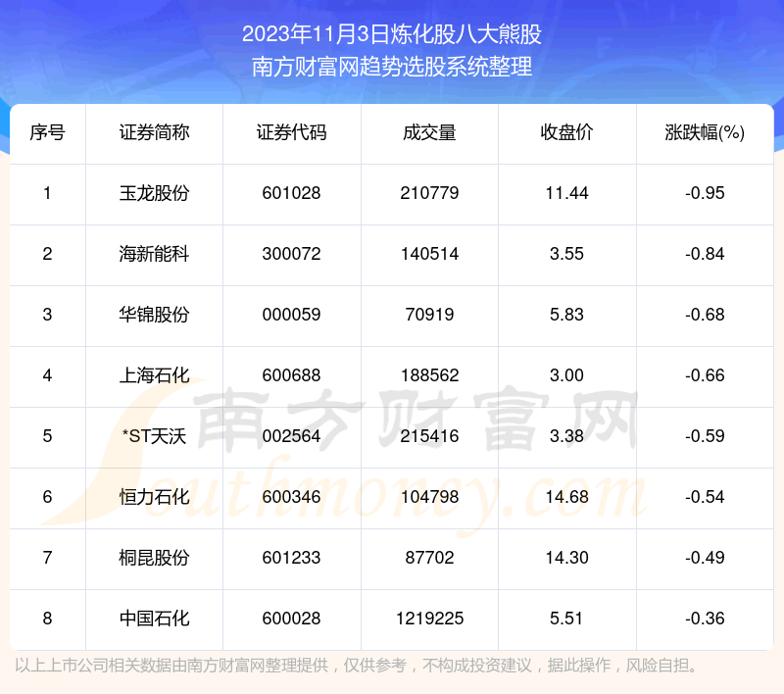
Task: Click closing price 11.44
Action: (x=566, y=193)
